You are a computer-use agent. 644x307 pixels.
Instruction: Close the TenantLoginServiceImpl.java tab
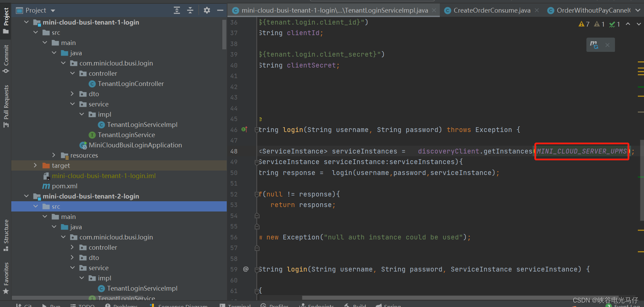coord(434,11)
